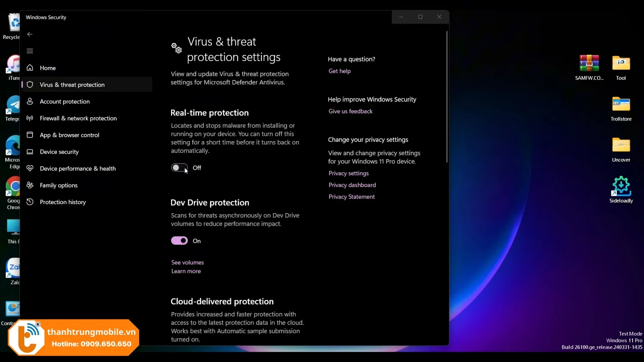644x362 pixels.
Task: Select Virus & threat protection menu item
Action: [x=72, y=85]
